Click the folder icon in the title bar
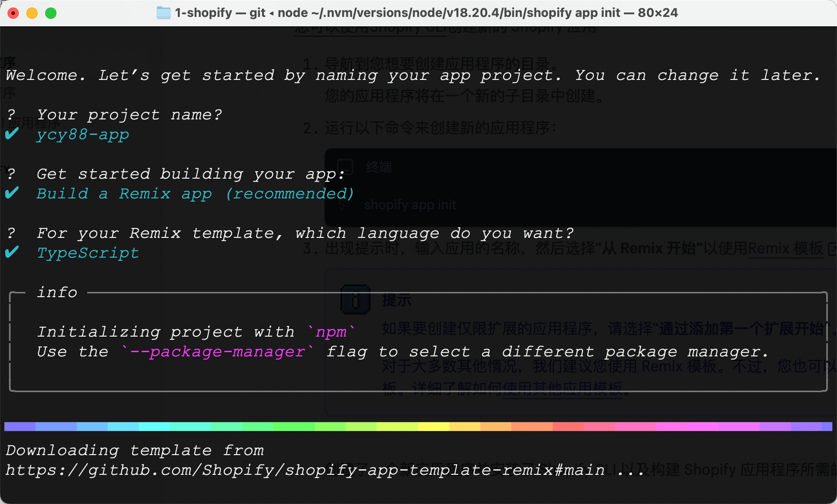Screen dimensions: 837x504 coord(163,13)
